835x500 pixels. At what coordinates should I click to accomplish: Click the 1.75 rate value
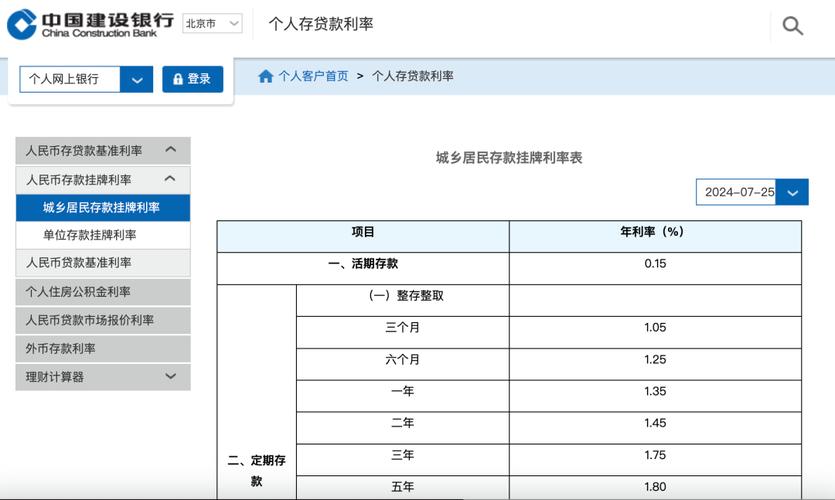(x=655, y=455)
